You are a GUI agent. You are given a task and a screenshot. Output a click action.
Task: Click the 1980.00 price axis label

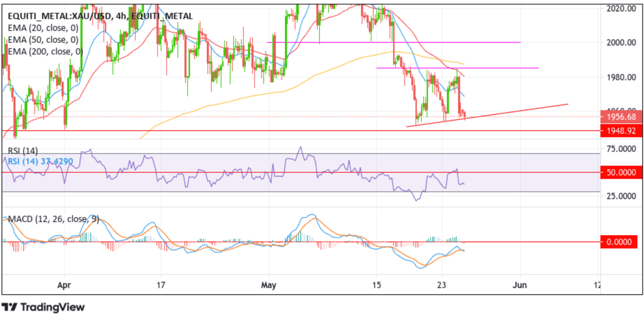621,77
